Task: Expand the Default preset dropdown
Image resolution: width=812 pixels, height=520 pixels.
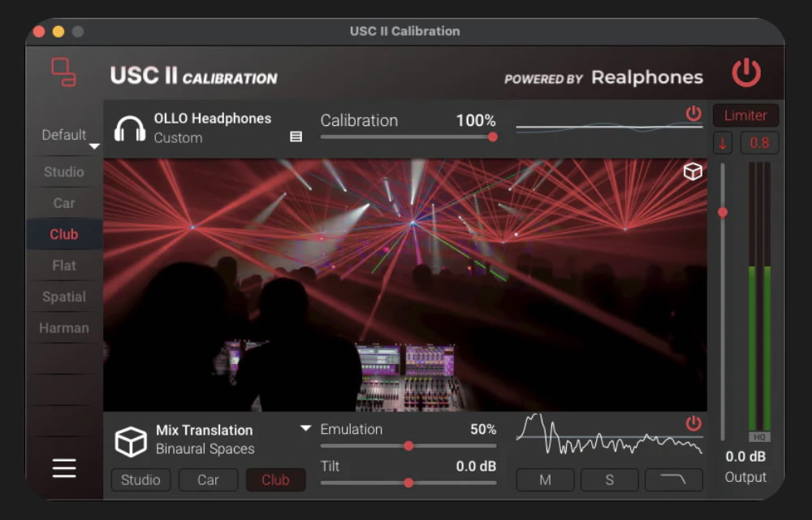Action: 93,146
